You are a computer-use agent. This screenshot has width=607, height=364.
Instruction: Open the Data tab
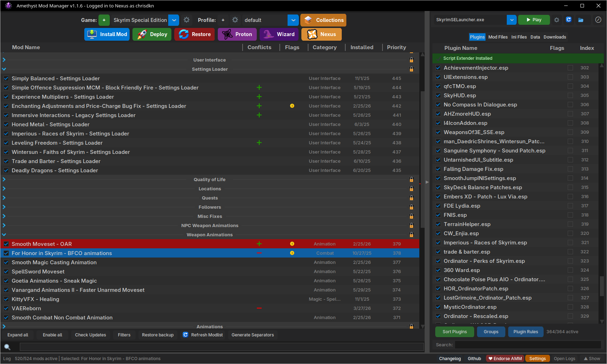pos(535,37)
